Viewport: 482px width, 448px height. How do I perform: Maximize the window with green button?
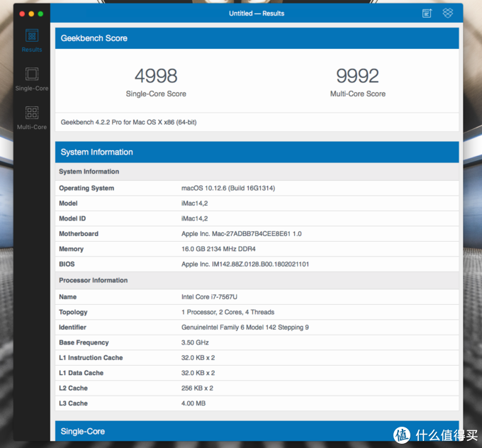(40, 14)
